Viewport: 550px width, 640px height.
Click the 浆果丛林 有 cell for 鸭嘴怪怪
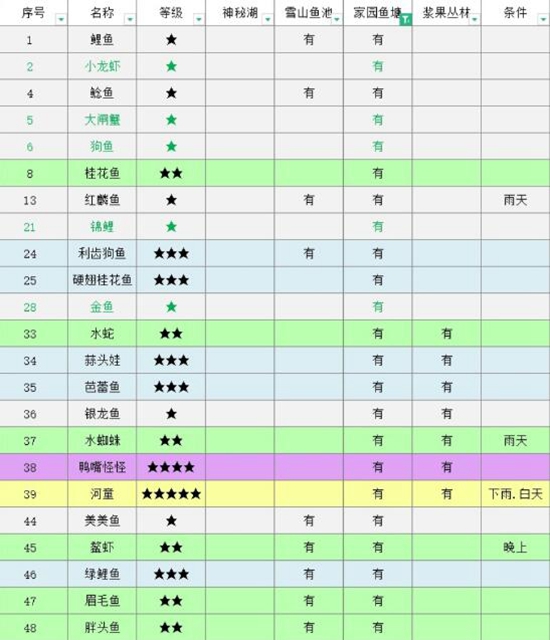coord(447,467)
